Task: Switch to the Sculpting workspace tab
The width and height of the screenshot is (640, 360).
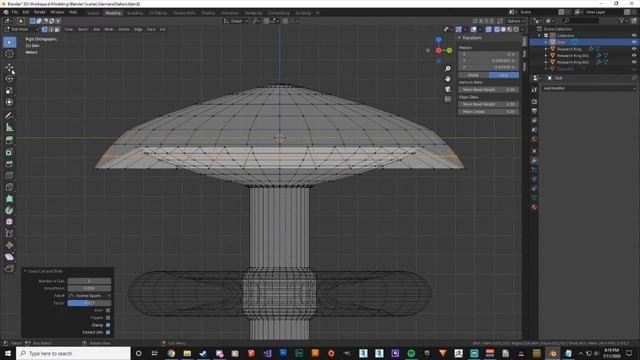Action: [x=135, y=13]
